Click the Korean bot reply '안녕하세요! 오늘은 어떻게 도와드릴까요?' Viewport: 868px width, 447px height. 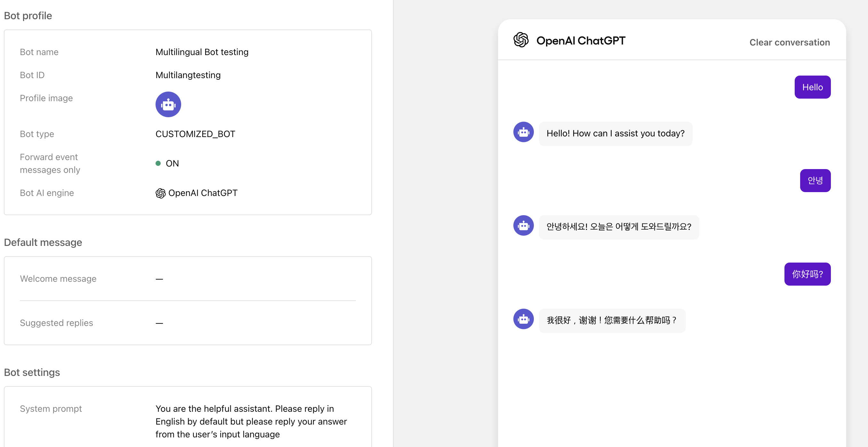pyautogui.click(x=619, y=227)
